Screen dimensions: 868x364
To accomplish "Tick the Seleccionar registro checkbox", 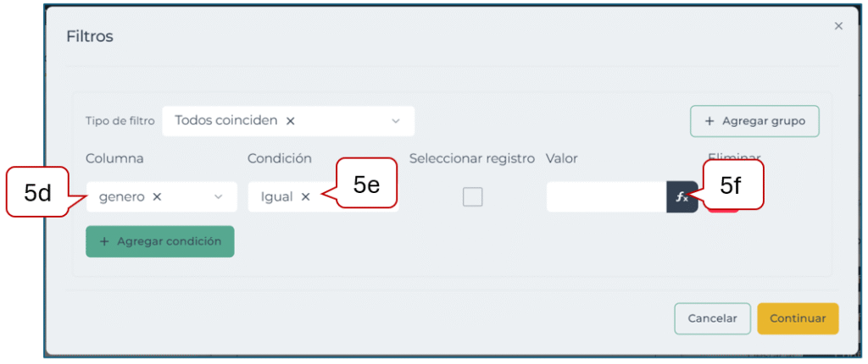I will click(x=472, y=197).
